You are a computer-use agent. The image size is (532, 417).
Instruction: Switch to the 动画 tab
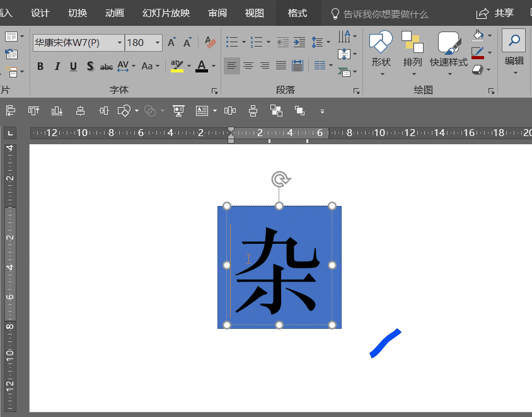coord(115,13)
